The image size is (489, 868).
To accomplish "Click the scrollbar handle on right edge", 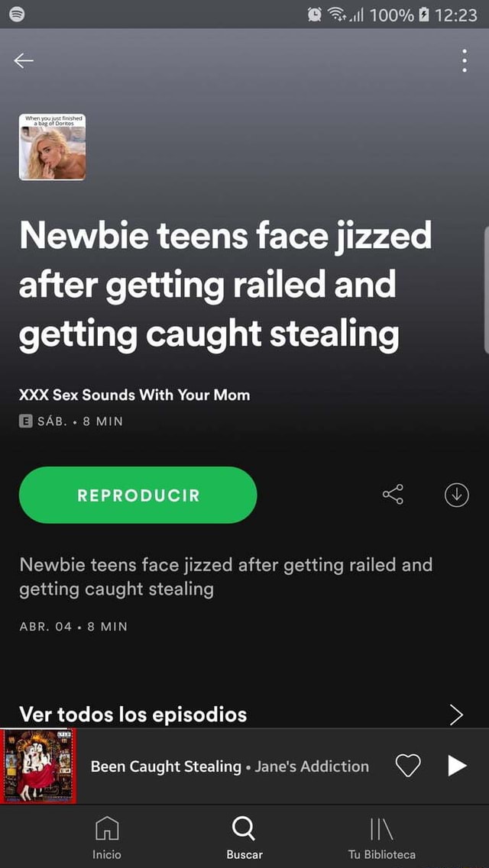I will (486, 289).
